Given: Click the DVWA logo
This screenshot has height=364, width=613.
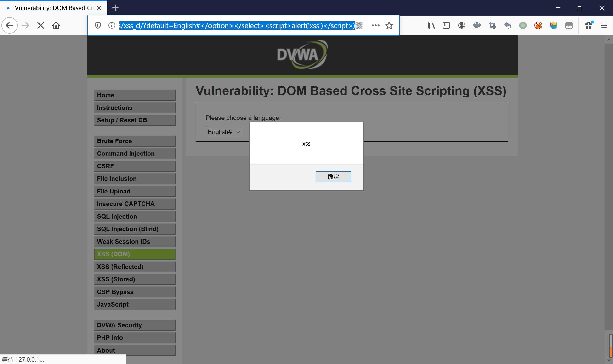Looking at the screenshot, I should (302, 54).
